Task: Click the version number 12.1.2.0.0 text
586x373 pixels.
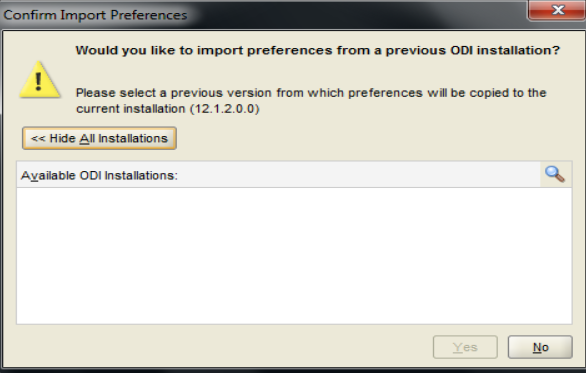Action: point(225,109)
